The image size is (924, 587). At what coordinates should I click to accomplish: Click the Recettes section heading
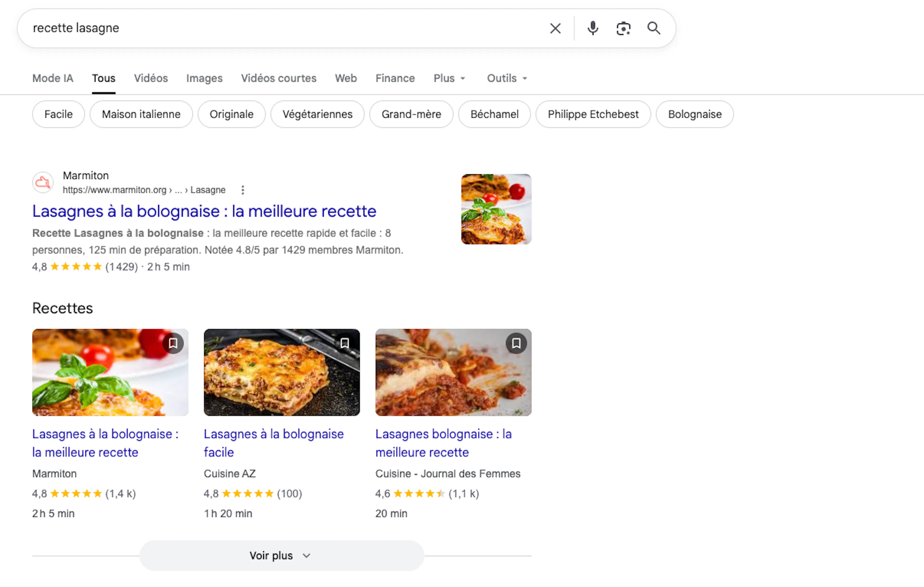(63, 308)
